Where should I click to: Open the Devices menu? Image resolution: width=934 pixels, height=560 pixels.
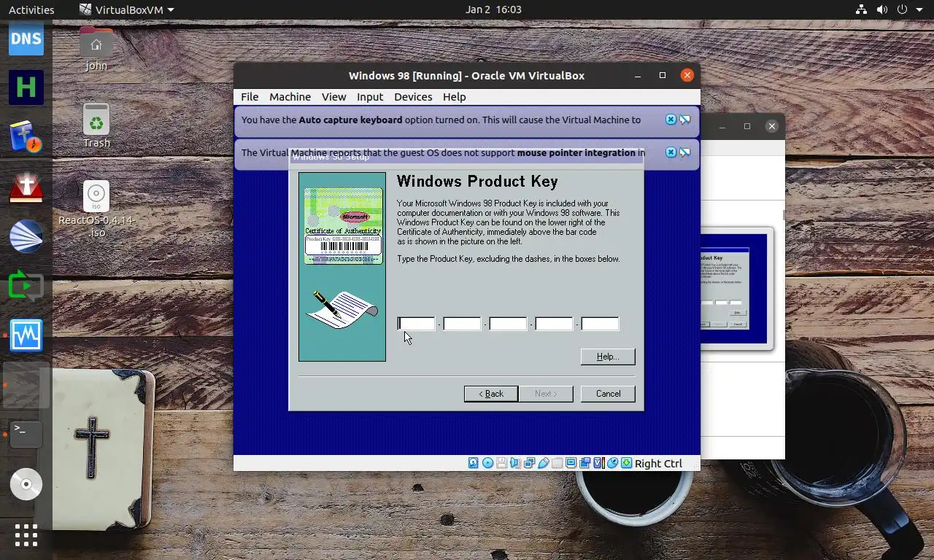[413, 96]
